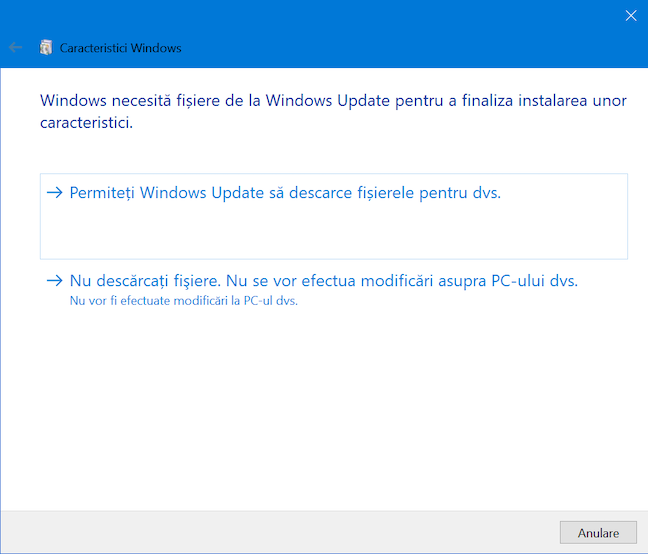
Task: Click the heading Windows necesită fișiere
Action: coord(333,112)
